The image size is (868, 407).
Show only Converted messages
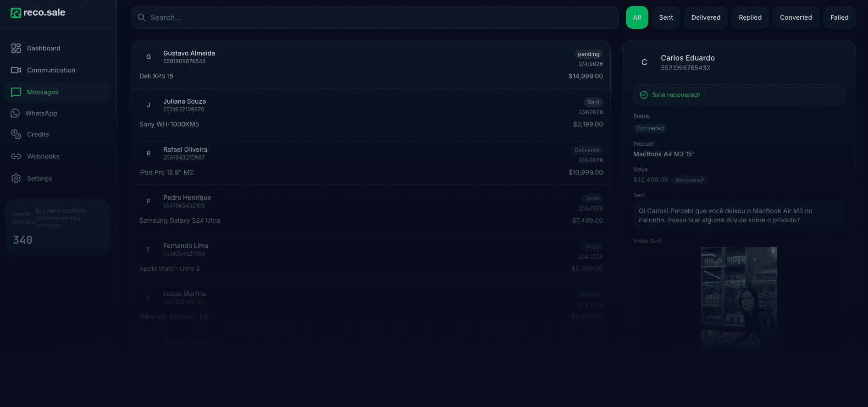point(796,17)
